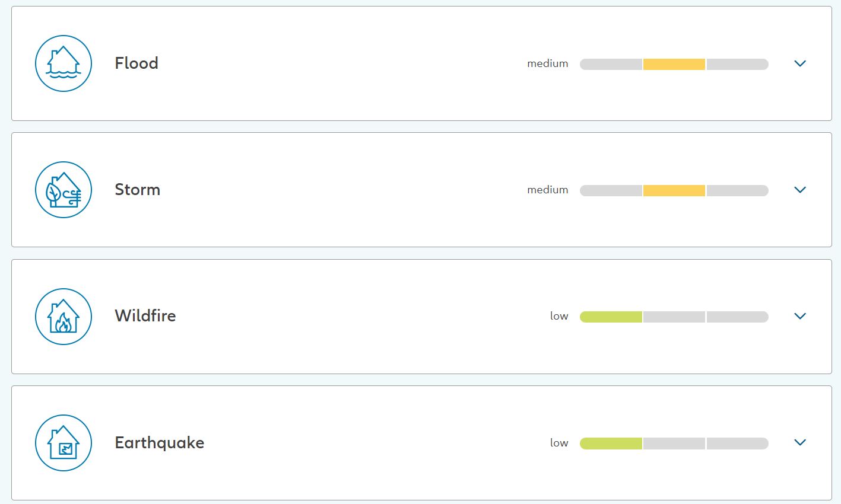The height and width of the screenshot is (504, 841).
Task: Open the Wildfire details with chevron
Action: pos(800,316)
